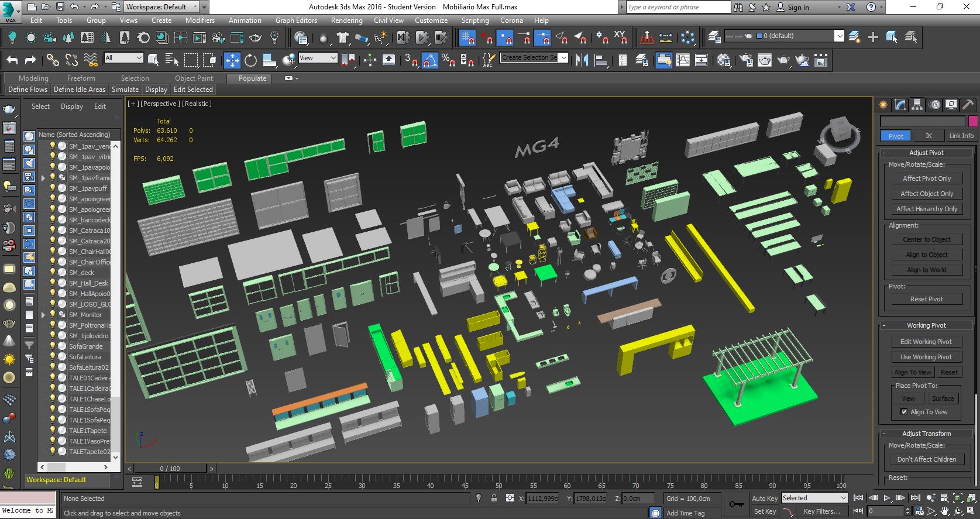Click the Undo arrow icon
The height and width of the screenshot is (519, 980).
(12, 60)
